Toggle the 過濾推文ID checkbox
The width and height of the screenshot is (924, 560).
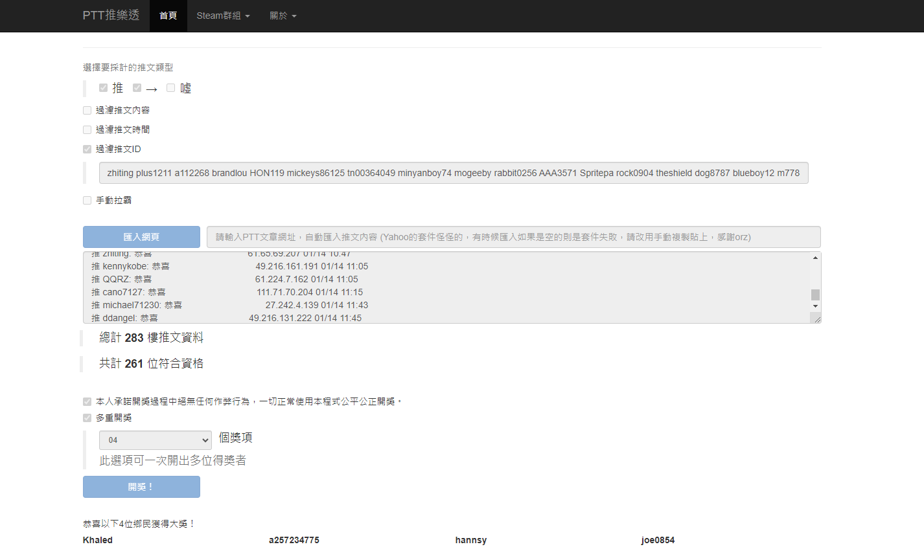[87, 150]
